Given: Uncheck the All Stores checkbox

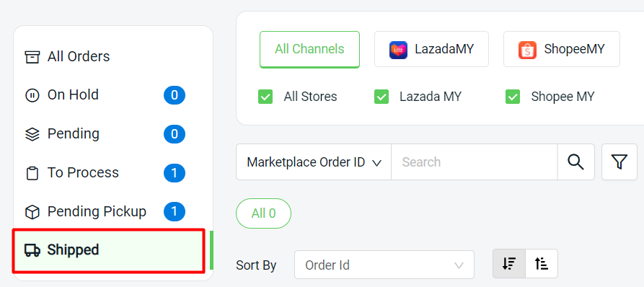Looking at the screenshot, I should [265, 97].
